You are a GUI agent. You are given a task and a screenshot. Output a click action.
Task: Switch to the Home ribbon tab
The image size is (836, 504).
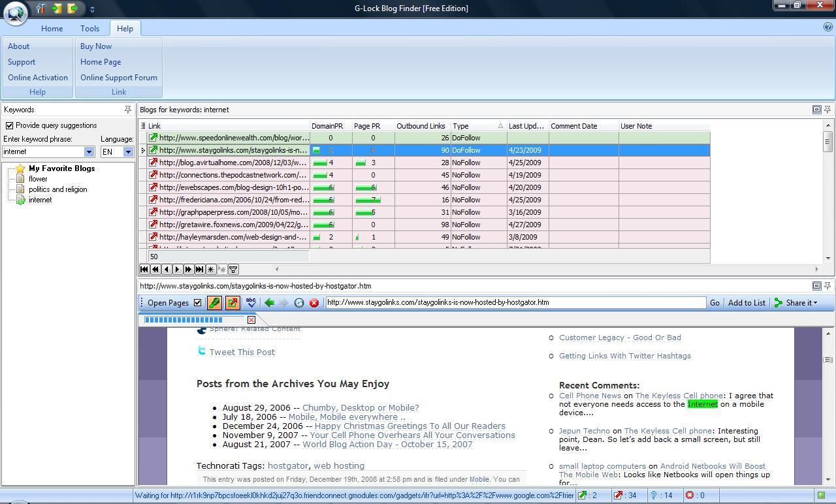(x=52, y=29)
